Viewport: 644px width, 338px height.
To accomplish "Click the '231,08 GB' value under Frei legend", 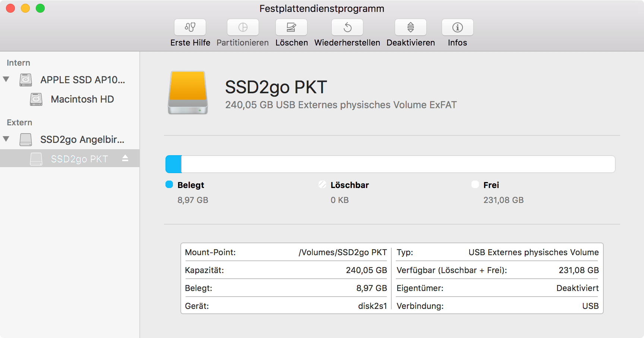I will point(503,200).
